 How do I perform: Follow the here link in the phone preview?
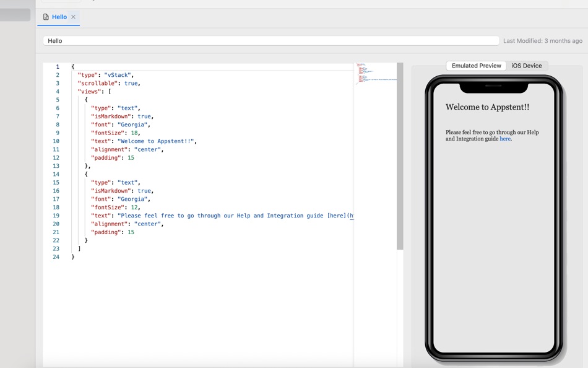(x=505, y=139)
